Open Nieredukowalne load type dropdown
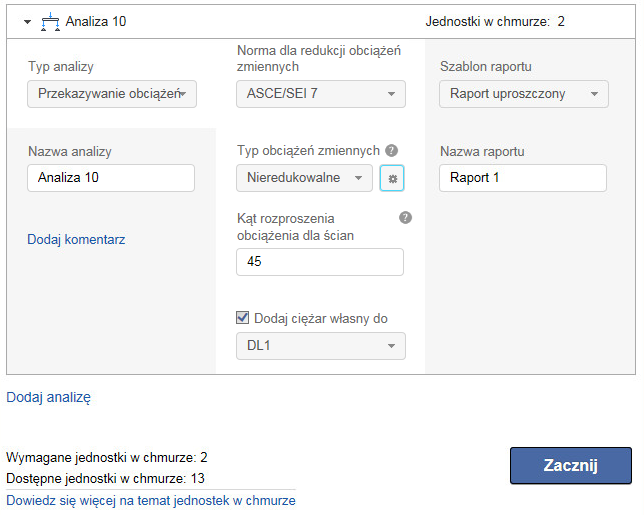Viewport: 644px width, 515px height. [304, 178]
